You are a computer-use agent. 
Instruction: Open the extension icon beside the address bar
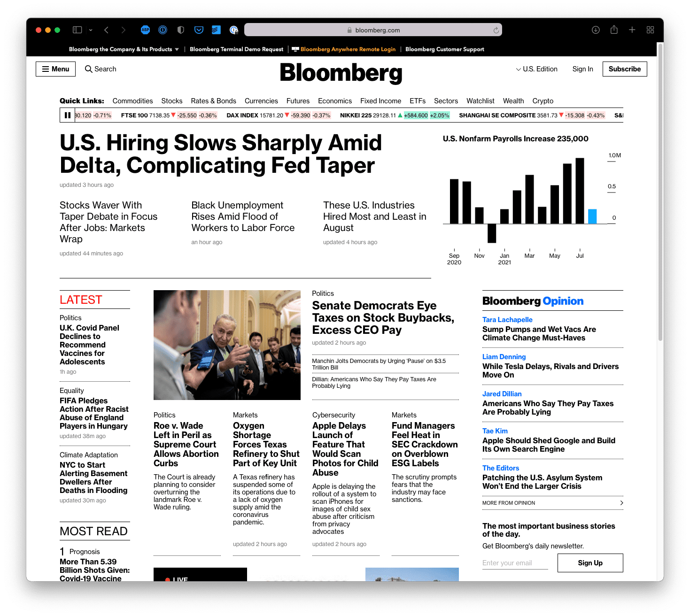[x=234, y=30]
